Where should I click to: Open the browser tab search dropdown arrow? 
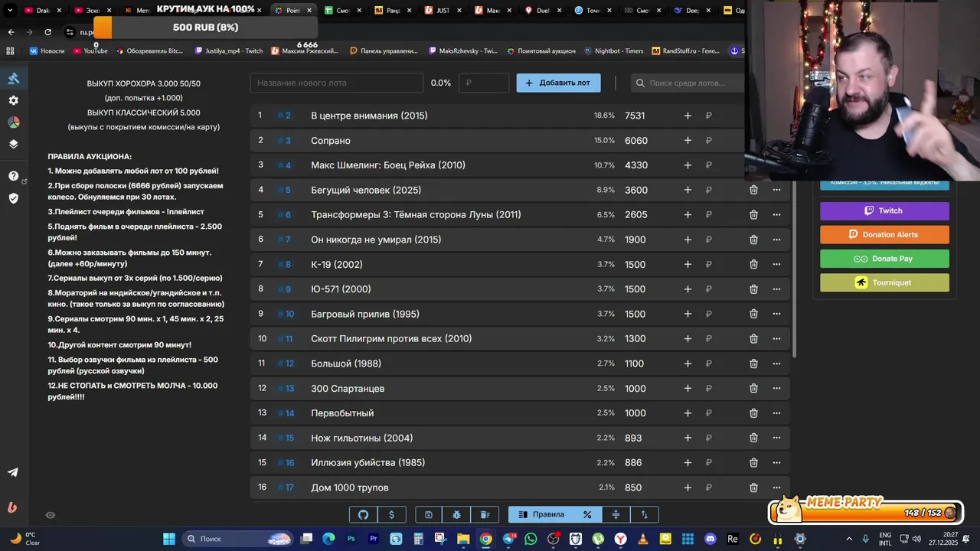click(10, 11)
